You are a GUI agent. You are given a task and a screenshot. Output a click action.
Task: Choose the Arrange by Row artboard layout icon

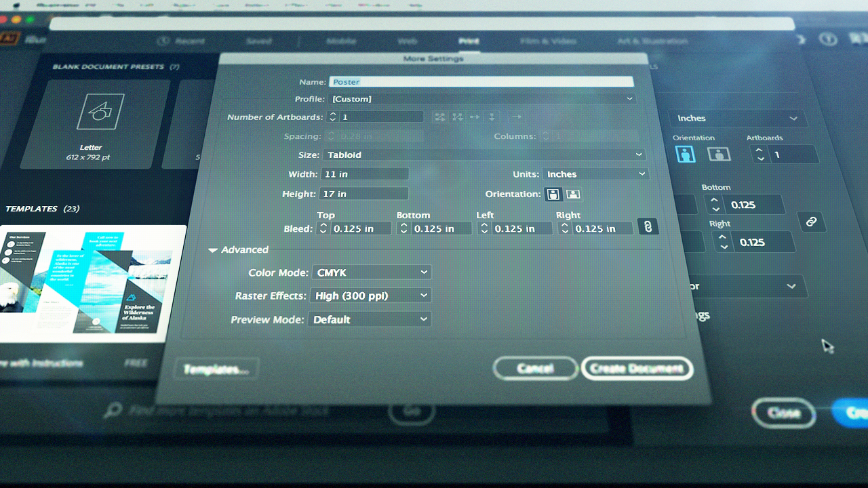474,117
